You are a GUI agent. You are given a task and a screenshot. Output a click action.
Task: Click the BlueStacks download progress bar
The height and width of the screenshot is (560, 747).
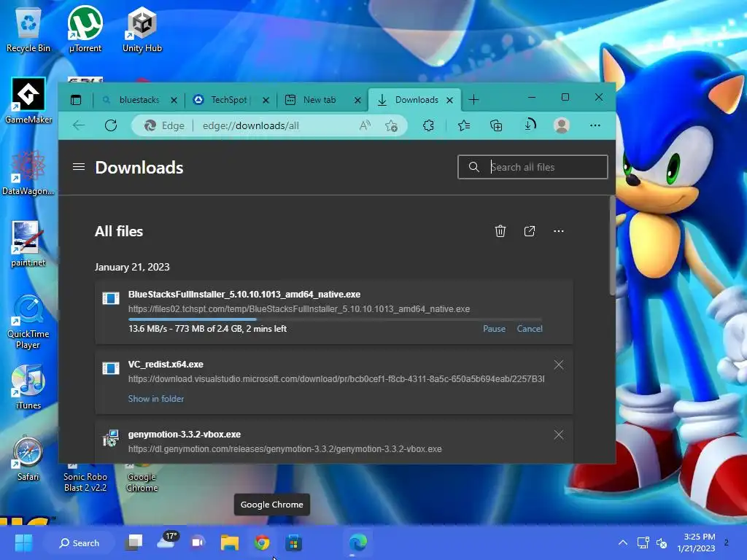coord(335,319)
